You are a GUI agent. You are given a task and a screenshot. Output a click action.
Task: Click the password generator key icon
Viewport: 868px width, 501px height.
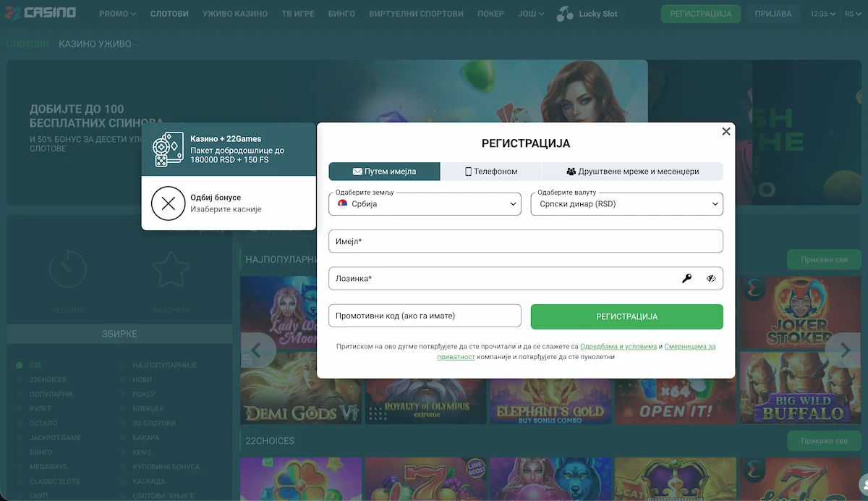[x=686, y=278]
